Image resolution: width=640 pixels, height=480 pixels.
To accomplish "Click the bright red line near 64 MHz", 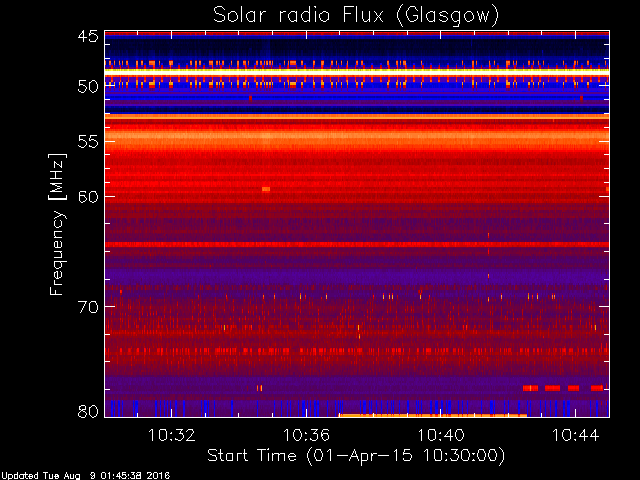I will [357, 244].
